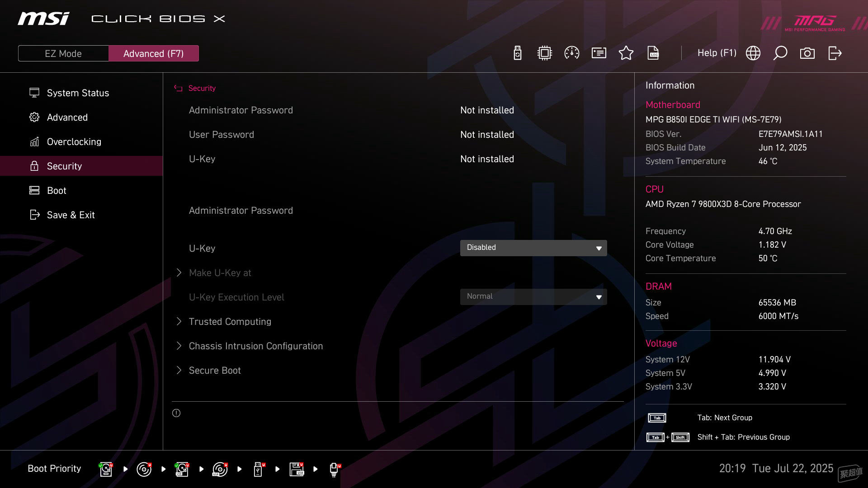Viewport: 868px width, 488px height.
Task: Set the Administrator Password option
Action: pyautogui.click(x=241, y=210)
